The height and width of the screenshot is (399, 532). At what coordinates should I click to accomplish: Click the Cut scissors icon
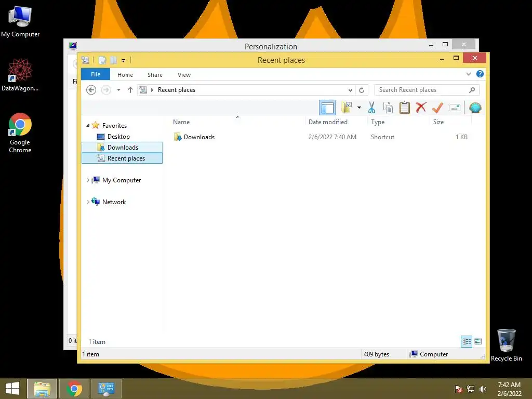pyautogui.click(x=371, y=108)
